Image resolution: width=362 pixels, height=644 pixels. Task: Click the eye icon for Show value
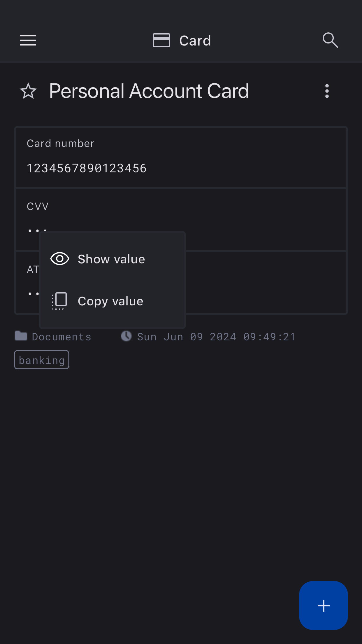pos(60,259)
